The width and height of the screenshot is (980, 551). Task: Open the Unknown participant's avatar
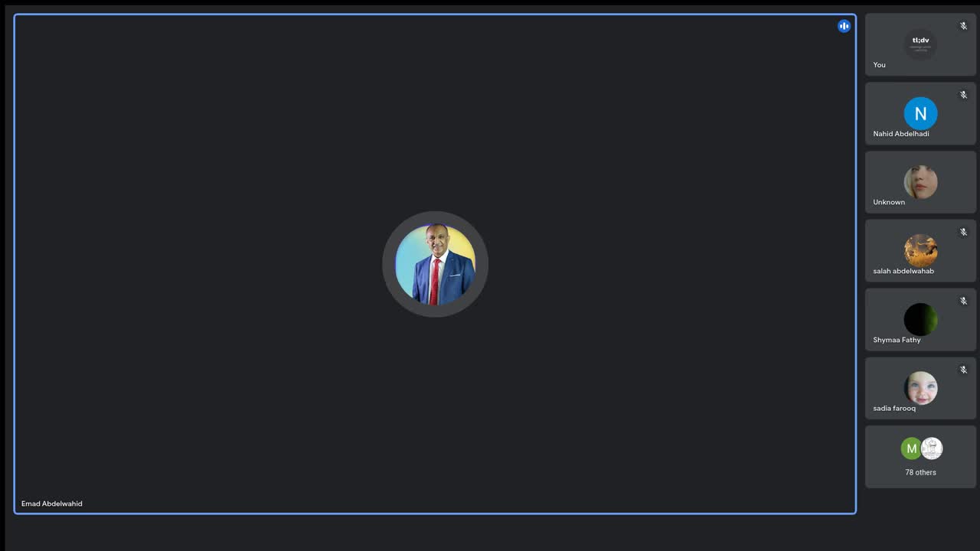point(920,182)
